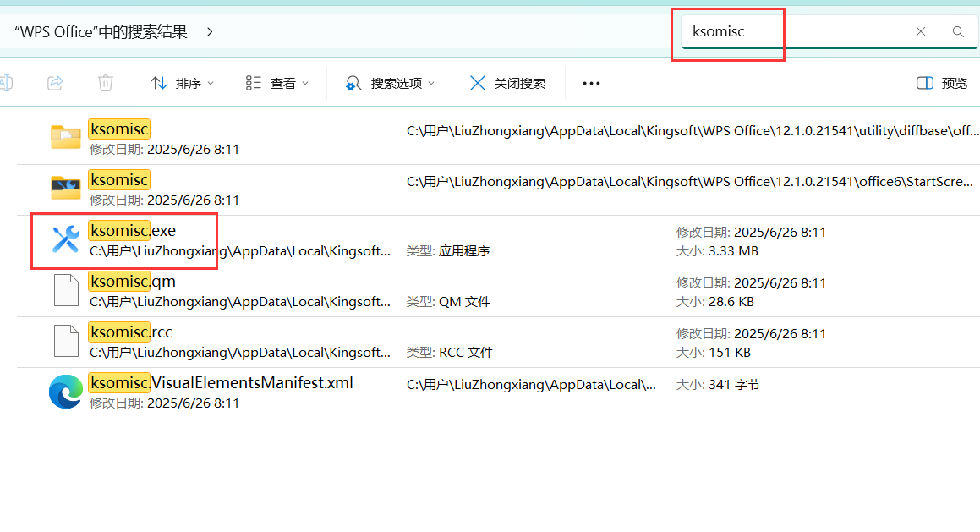This screenshot has height=532, width=980.
Task: Click the 大小: 3.33 MB text
Action: point(718,250)
